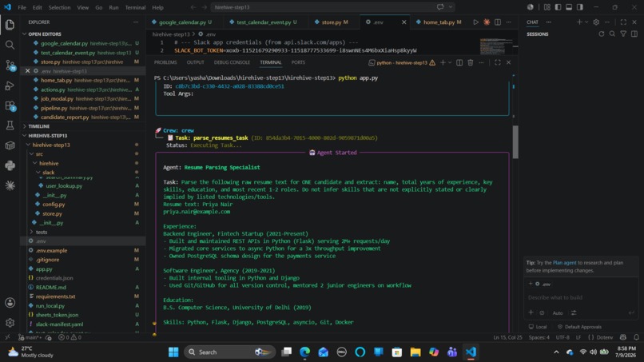Open the Claude sparkle icon in activity bar

coord(10,185)
